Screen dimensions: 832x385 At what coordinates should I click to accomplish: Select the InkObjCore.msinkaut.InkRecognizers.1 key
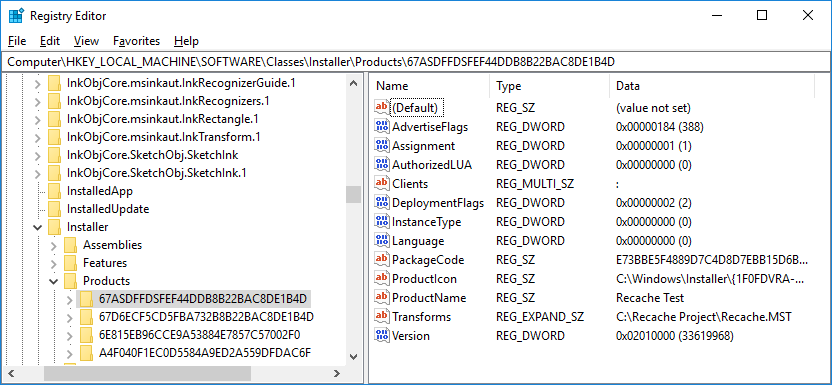pyautogui.click(x=168, y=101)
